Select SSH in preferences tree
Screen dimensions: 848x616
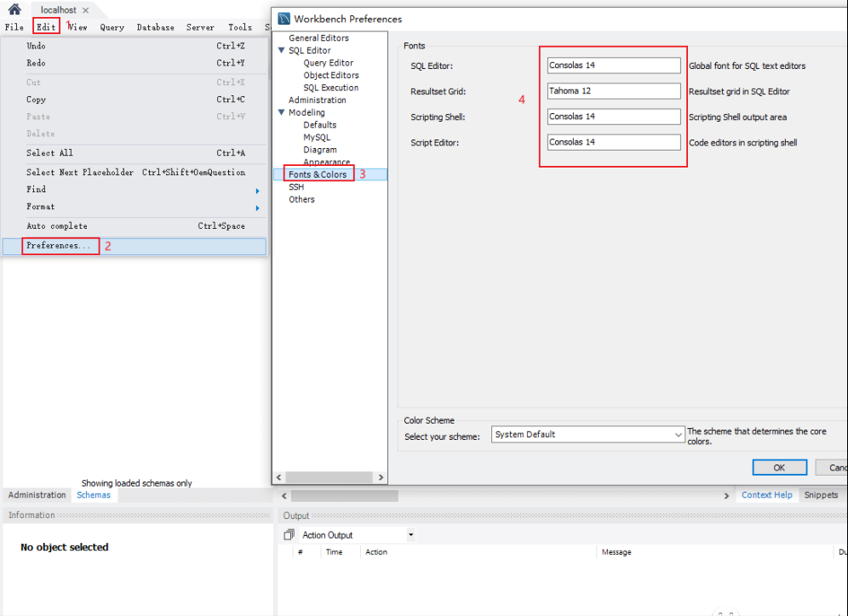[295, 187]
